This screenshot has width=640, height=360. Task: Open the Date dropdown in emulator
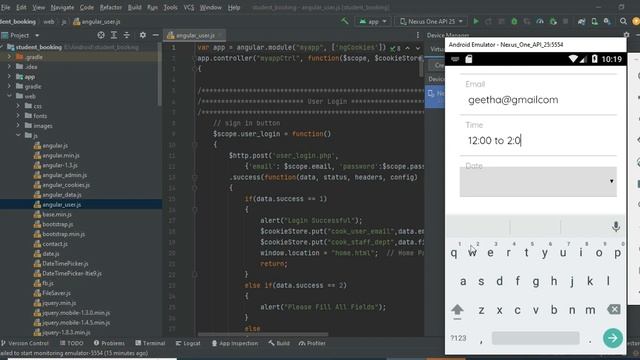538,182
